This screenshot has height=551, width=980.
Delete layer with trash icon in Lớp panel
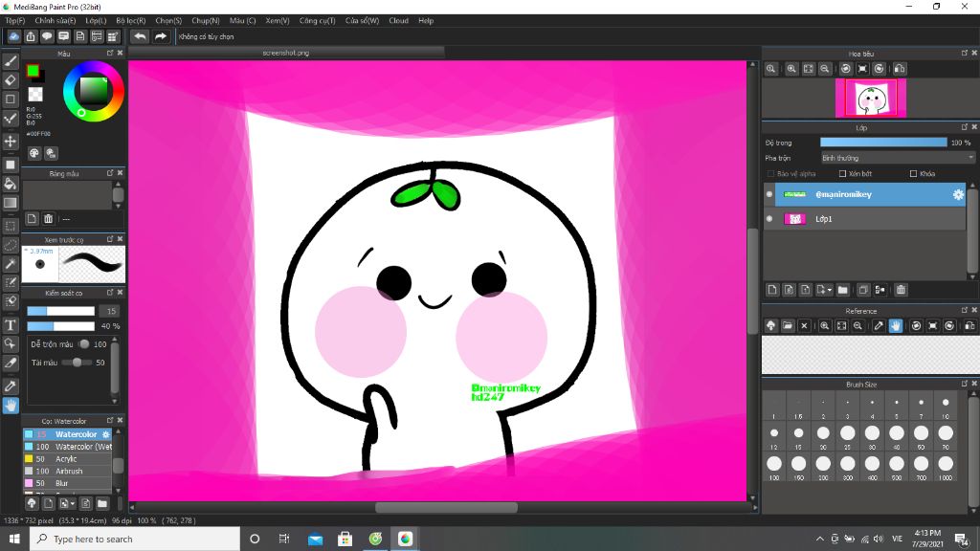coord(901,290)
